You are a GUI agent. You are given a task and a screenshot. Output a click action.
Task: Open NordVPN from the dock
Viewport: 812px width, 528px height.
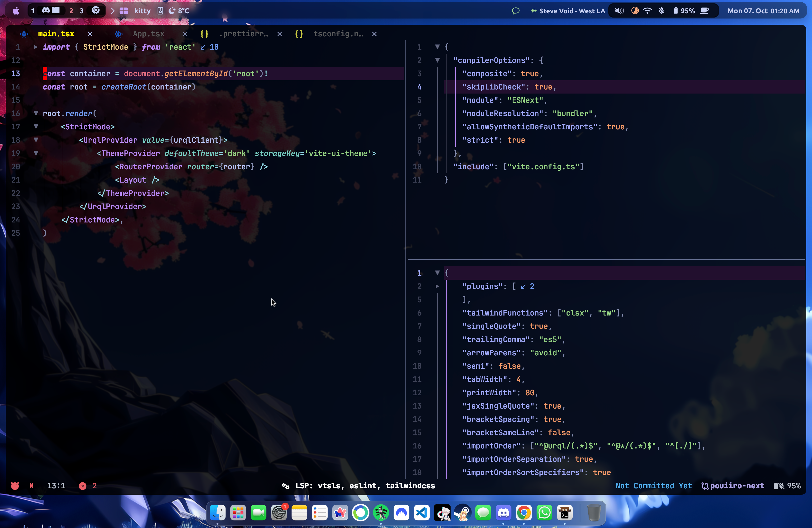401,512
